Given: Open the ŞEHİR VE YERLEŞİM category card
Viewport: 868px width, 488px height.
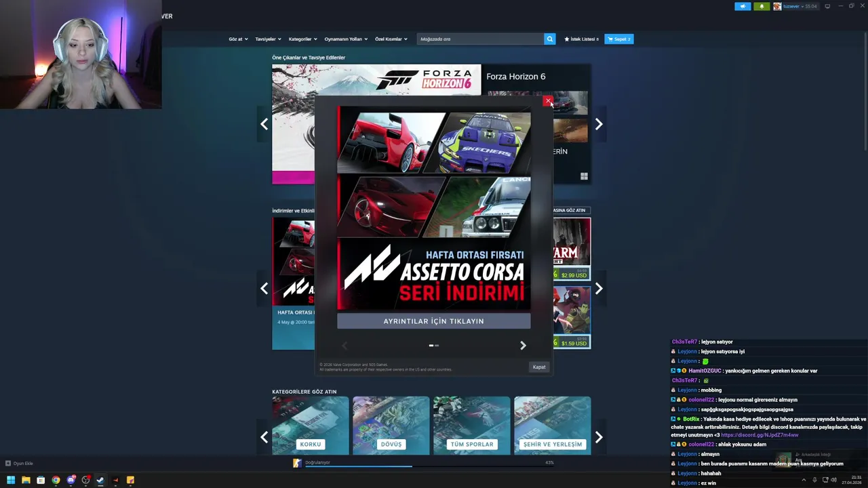Looking at the screenshot, I should tap(553, 426).
